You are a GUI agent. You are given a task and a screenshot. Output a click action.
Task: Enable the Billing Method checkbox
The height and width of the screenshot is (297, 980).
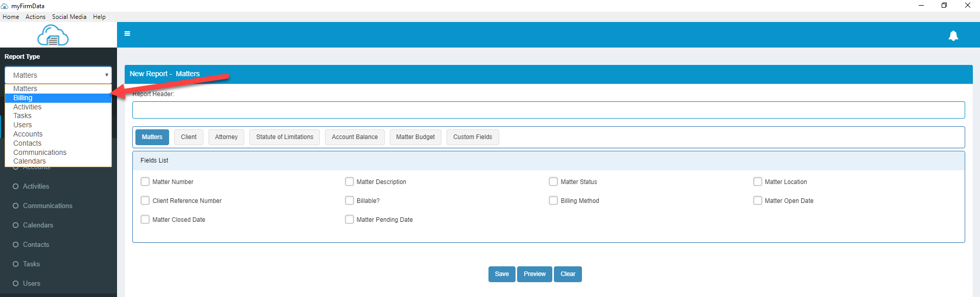(x=553, y=200)
